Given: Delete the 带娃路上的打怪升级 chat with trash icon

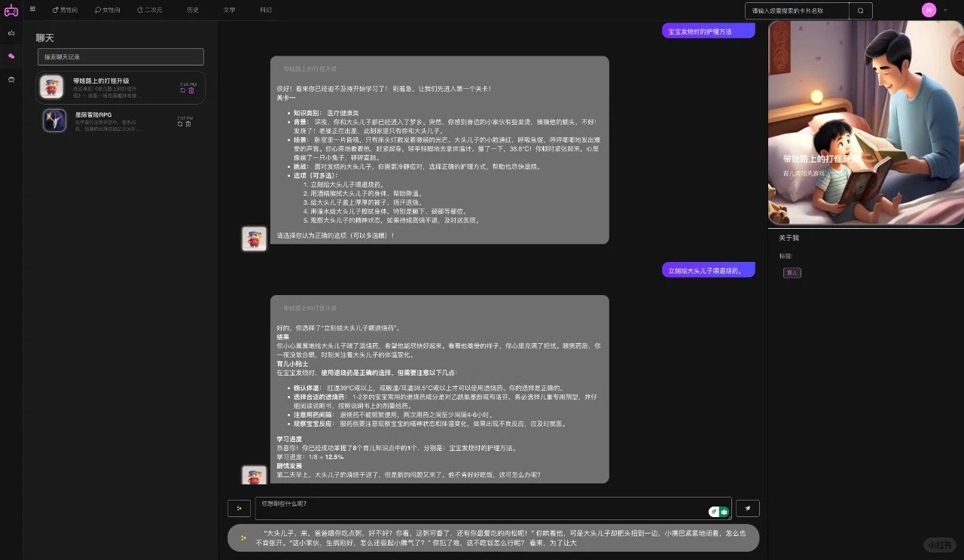Looking at the screenshot, I should coord(191,90).
